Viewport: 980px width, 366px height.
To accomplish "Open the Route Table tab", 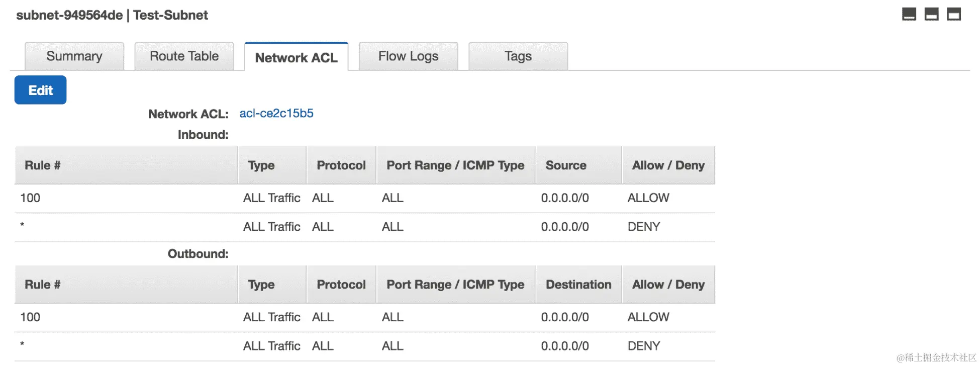I will pyautogui.click(x=184, y=56).
